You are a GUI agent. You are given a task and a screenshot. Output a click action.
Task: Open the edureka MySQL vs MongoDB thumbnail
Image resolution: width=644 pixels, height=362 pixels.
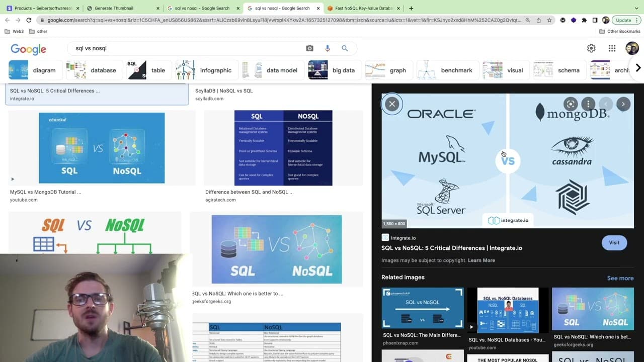102,148
